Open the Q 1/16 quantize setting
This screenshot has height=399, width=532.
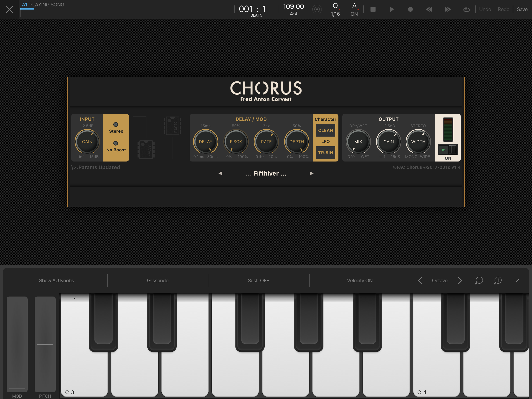tap(335, 9)
